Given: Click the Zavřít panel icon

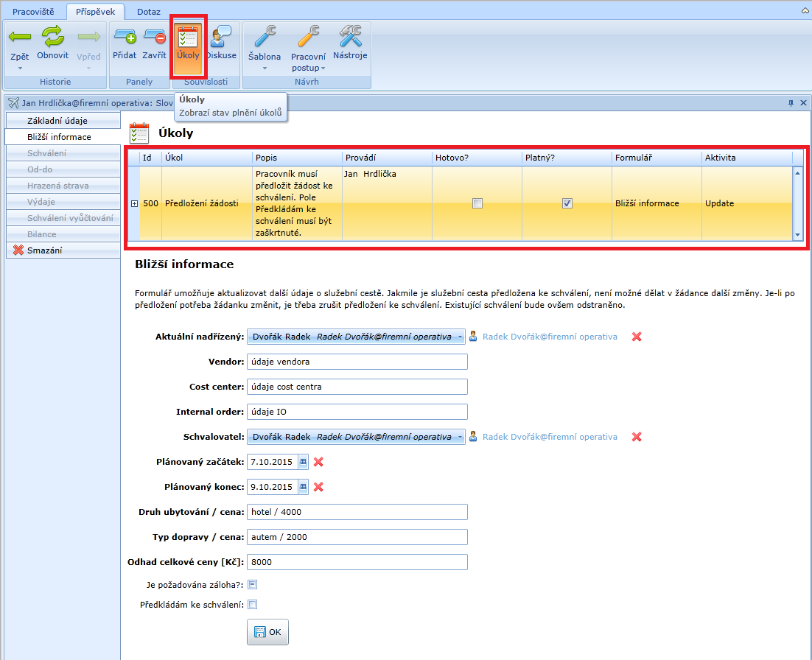Looking at the screenshot, I should 154,36.
